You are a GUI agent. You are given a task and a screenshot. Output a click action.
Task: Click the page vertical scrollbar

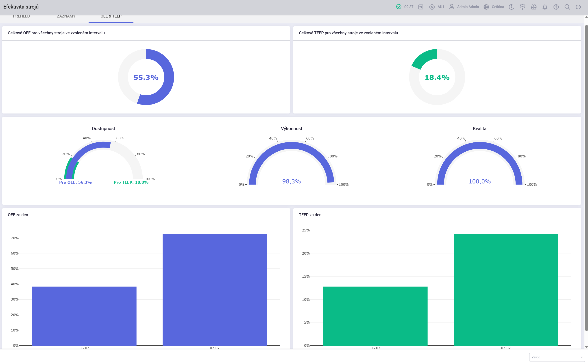tap(586, 178)
